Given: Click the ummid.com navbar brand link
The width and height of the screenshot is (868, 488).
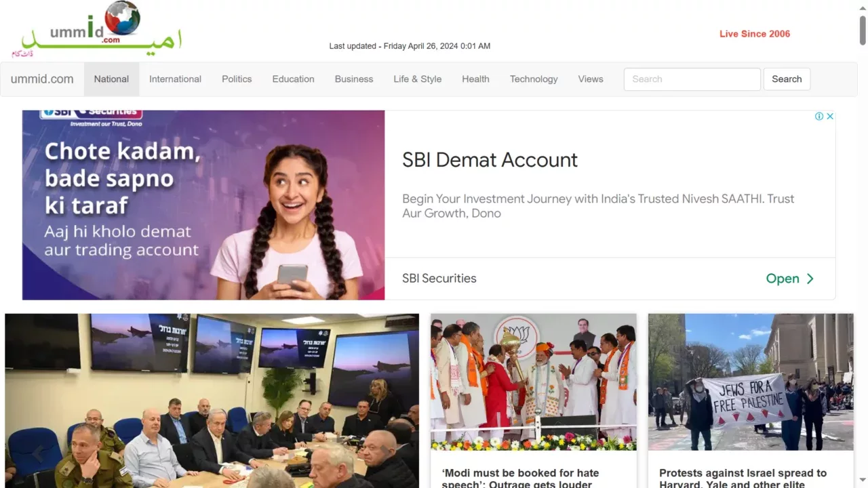Looking at the screenshot, I should click(x=42, y=79).
